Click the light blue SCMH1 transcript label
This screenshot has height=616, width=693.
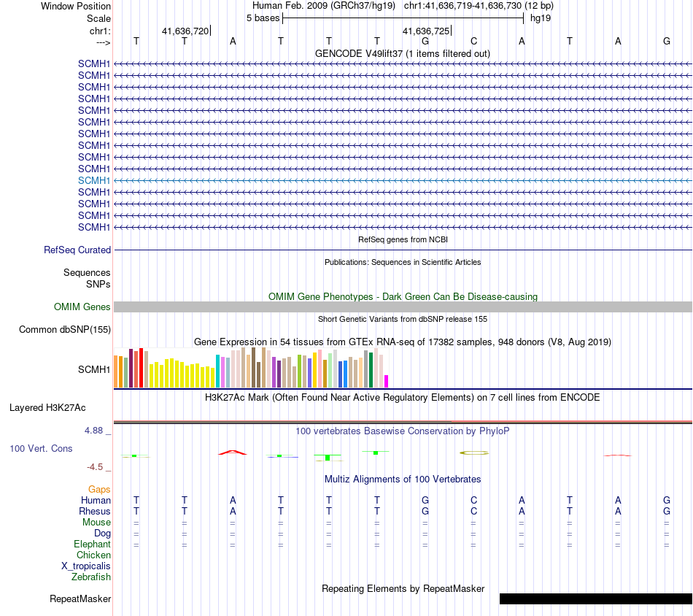[x=93, y=180]
